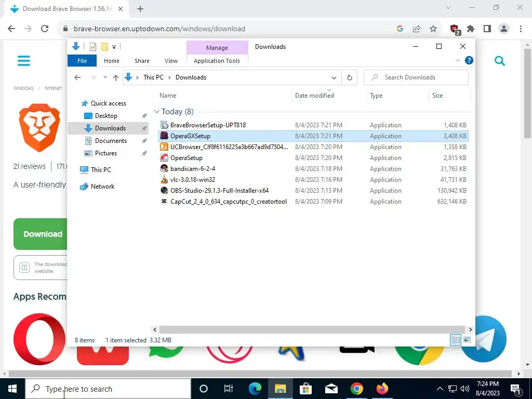Reload the Chrome page

45,29
